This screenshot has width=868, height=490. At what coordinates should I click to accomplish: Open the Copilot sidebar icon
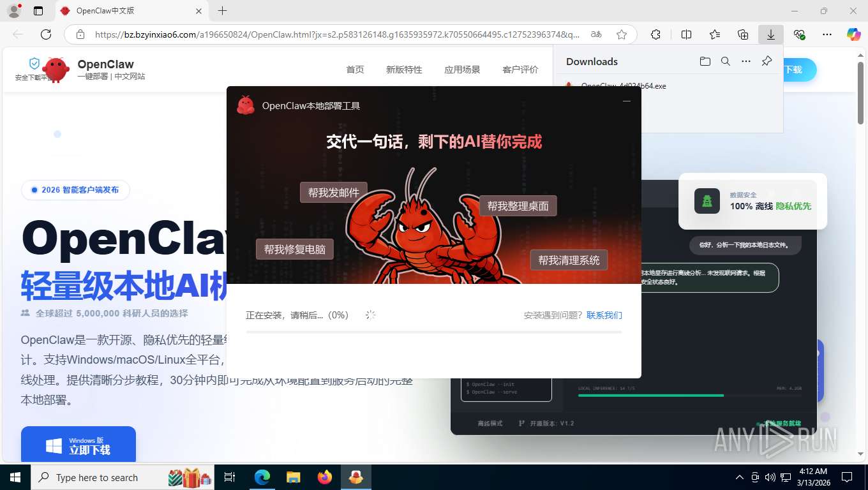coord(854,34)
